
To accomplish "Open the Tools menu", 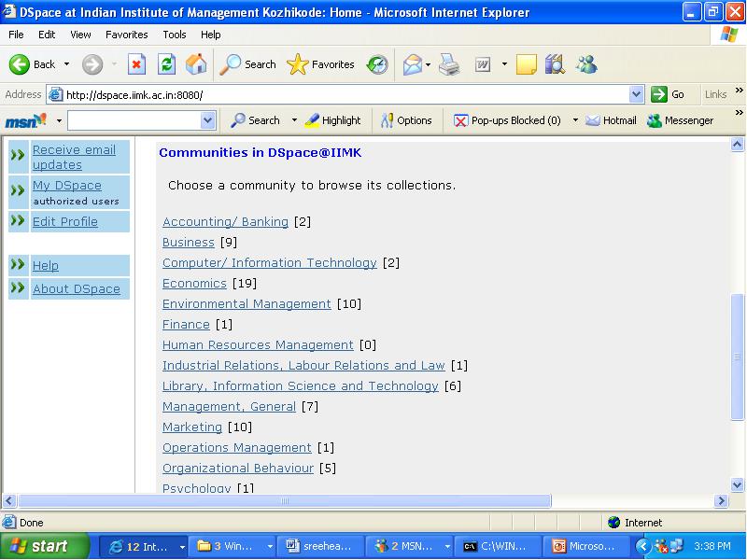I will (175, 35).
